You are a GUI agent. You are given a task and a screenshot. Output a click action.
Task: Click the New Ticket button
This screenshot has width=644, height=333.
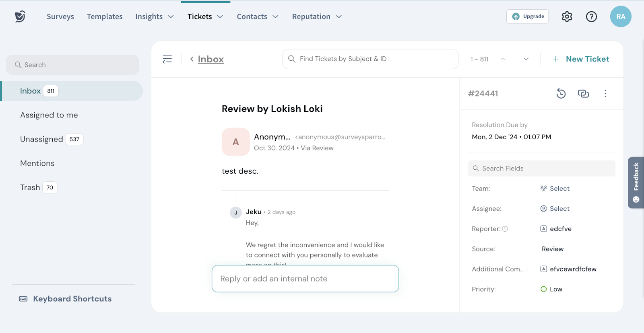(581, 59)
